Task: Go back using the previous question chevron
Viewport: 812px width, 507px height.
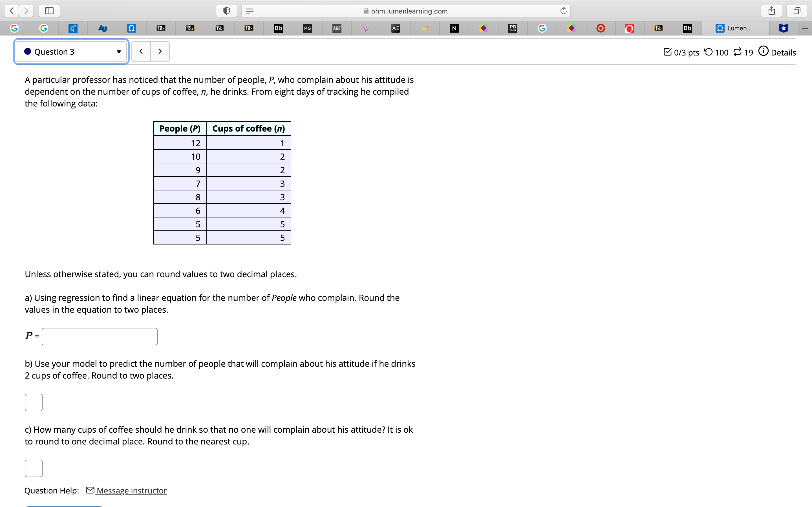Action: [x=141, y=51]
